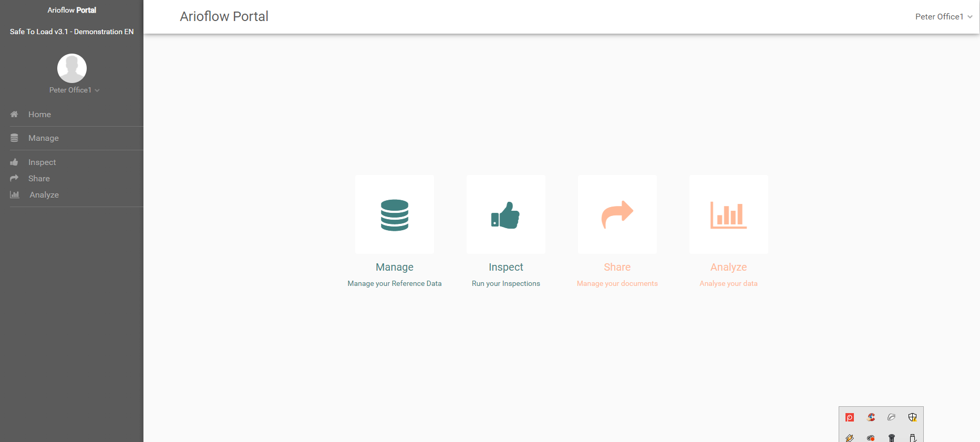Click the Home house icon in sidebar
This screenshot has height=442, width=980.
pyautogui.click(x=14, y=114)
